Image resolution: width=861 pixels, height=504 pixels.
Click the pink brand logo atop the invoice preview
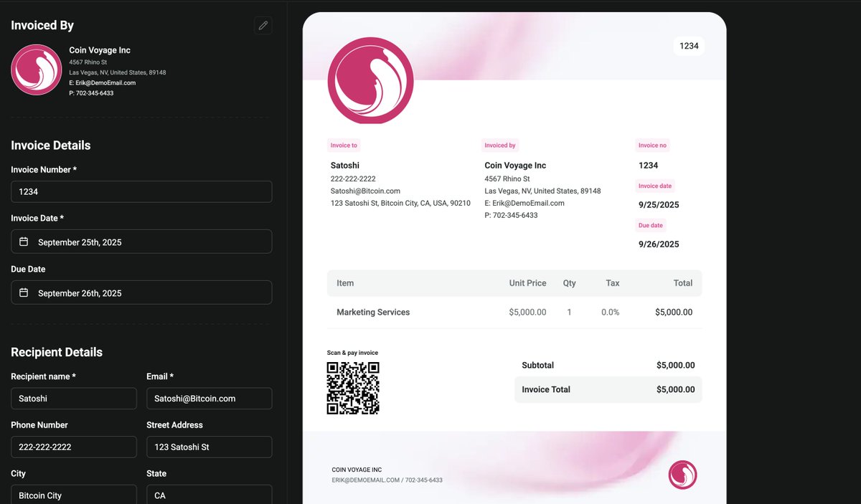click(370, 80)
